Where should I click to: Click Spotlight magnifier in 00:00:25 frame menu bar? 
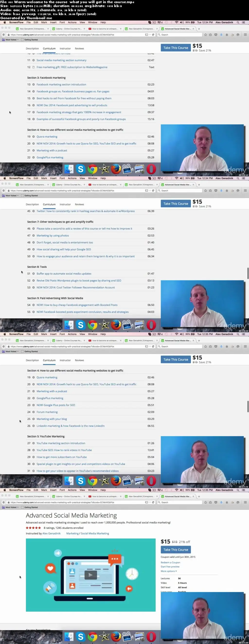tap(238, 22)
